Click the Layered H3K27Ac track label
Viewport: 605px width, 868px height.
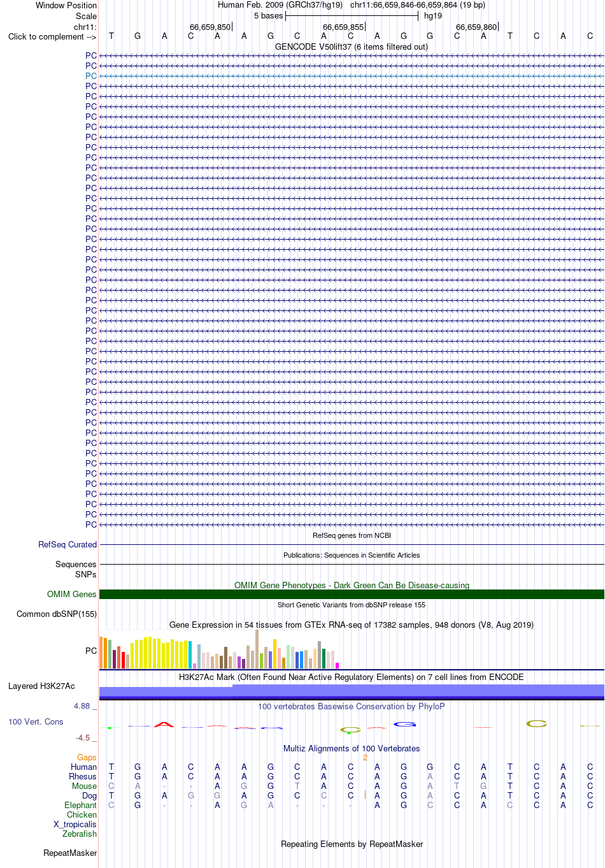pyautogui.click(x=41, y=686)
